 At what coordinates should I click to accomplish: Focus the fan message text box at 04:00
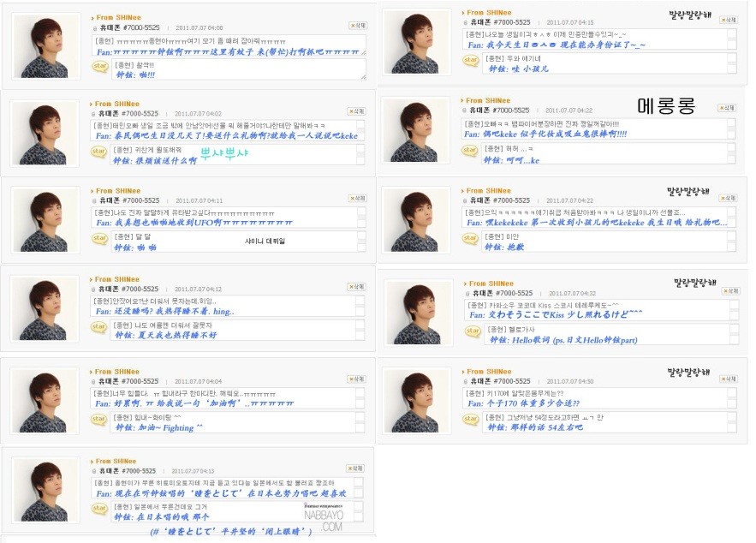(228, 45)
